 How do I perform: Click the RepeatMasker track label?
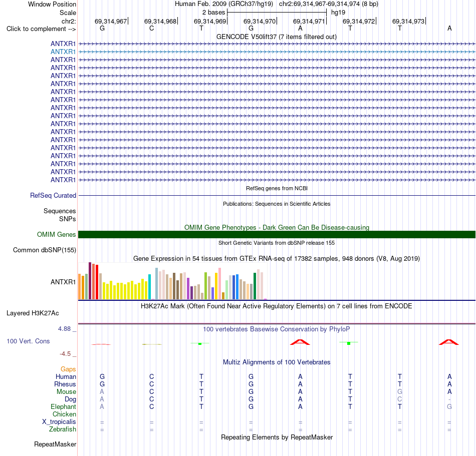[x=55, y=444]
